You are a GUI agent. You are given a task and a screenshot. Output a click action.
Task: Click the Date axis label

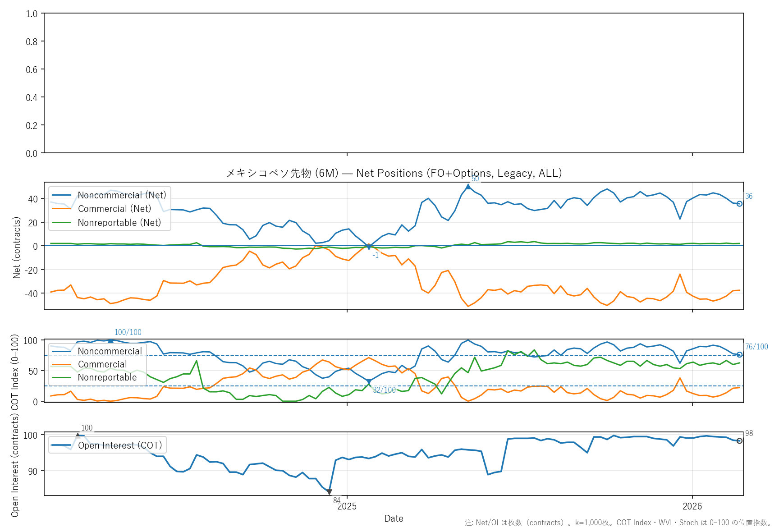(394, 518)
